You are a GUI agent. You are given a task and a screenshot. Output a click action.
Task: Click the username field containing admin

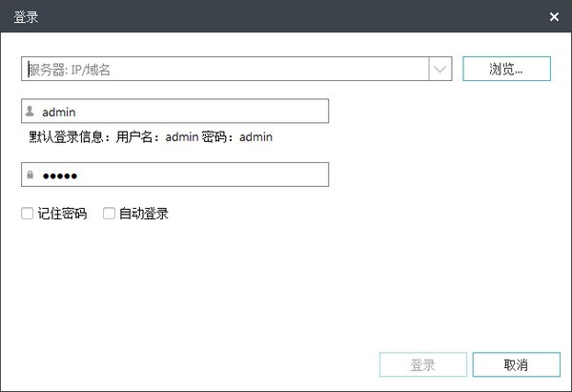175,111
